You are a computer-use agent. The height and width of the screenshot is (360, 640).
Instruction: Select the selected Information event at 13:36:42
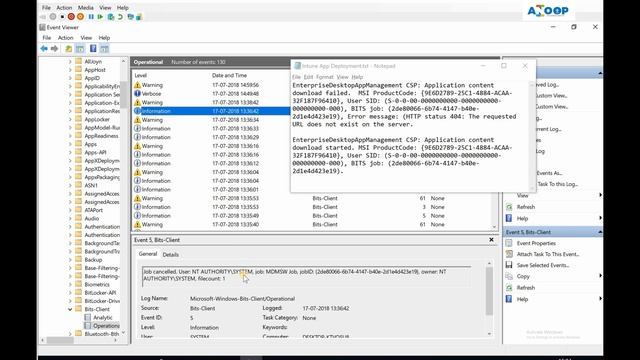(211, 111)
